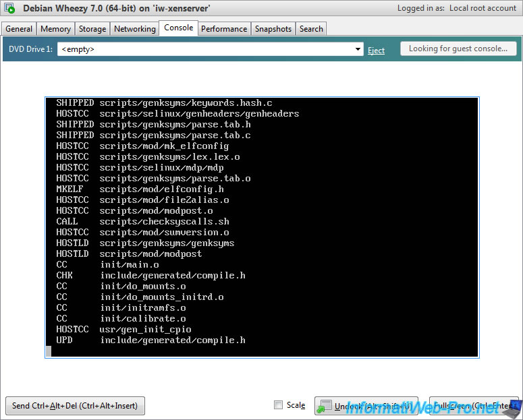Image resolution: width=523 pixels, height=420 pixels.
Task: Click the Eject link
Action: point(376,51)
